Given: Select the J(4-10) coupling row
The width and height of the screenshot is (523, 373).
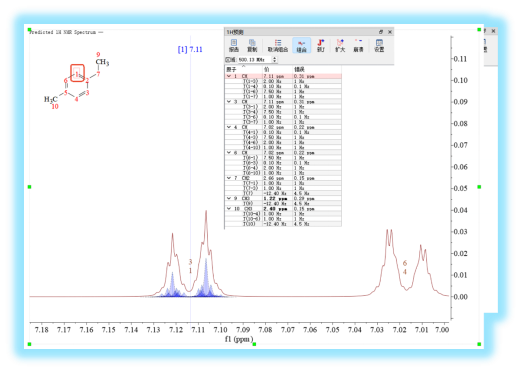Looking at the screenshot, I should tap(283, 147).
